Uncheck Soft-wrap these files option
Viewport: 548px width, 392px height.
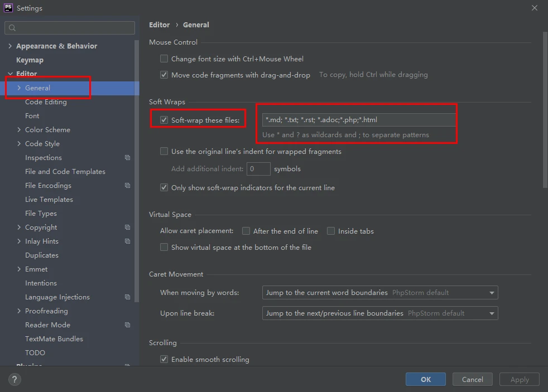point(164,120)
